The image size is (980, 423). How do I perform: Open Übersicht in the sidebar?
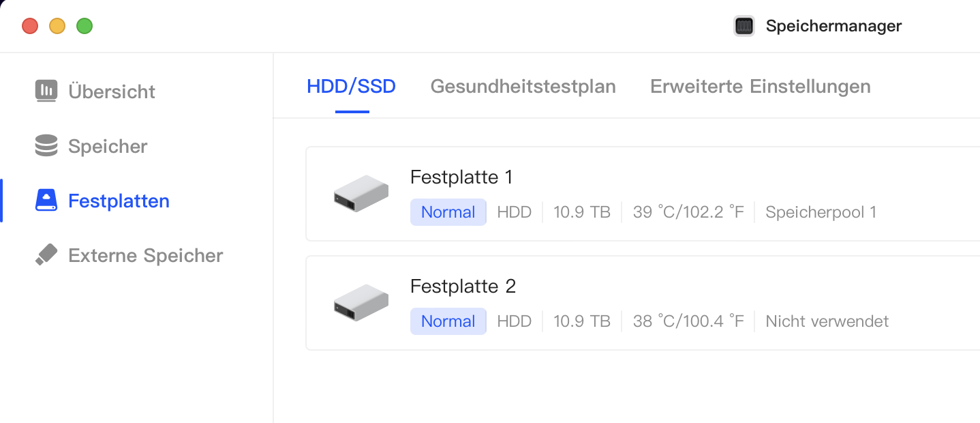112,91
